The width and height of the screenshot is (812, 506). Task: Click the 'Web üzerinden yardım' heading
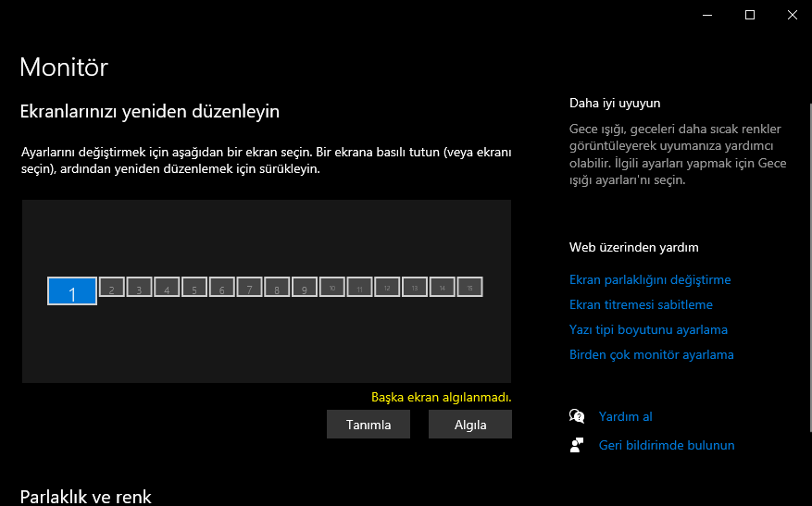pyautogui.click(x=634, y=247)
